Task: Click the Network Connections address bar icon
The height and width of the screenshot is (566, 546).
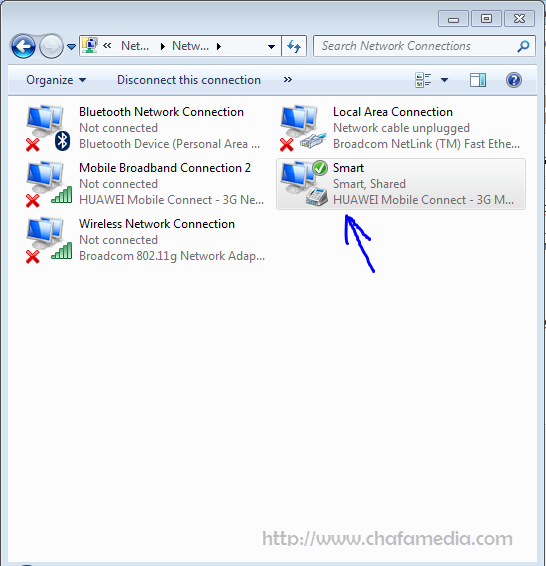Action: pos(90,45)
